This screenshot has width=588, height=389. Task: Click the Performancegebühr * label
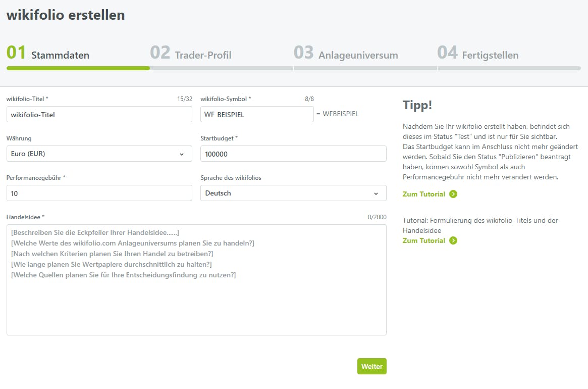pyautogui.click(x=36, y=178)
